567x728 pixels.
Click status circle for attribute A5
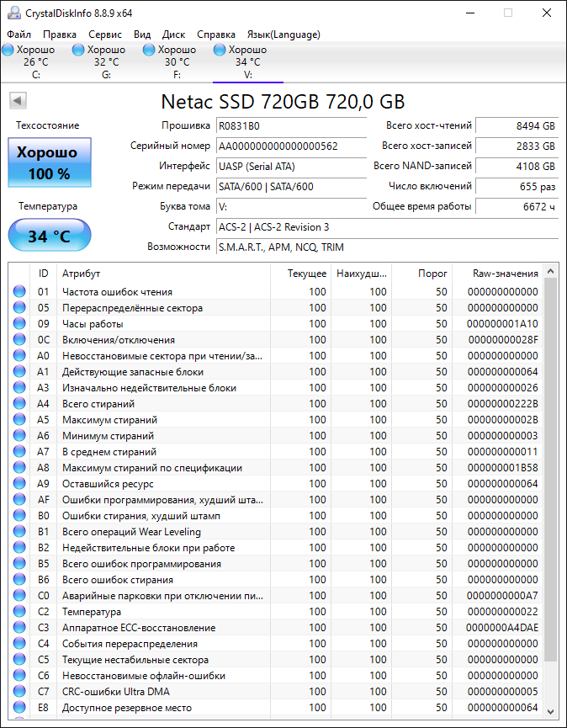[x=19, y=420]
